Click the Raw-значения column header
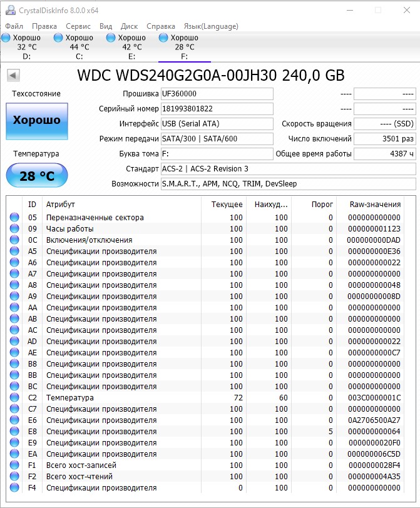Viewport: 420px width, 508px height. coord(374,204)
